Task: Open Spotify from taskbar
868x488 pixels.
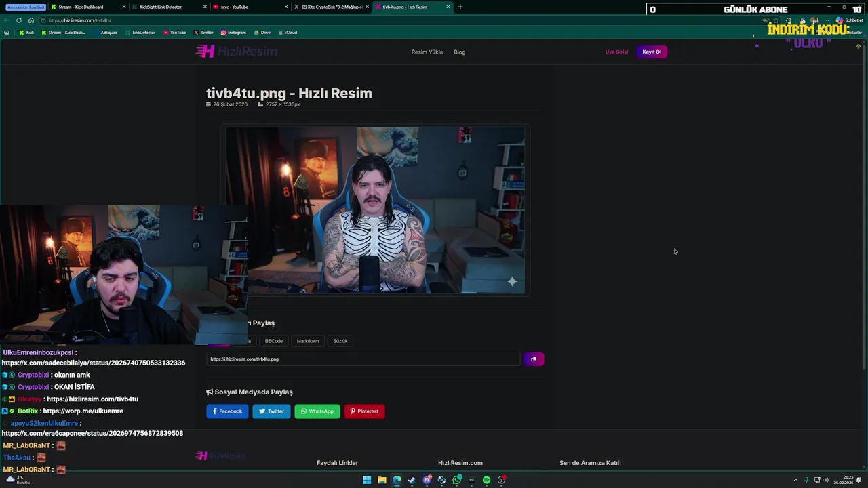Action: point(486,480)
